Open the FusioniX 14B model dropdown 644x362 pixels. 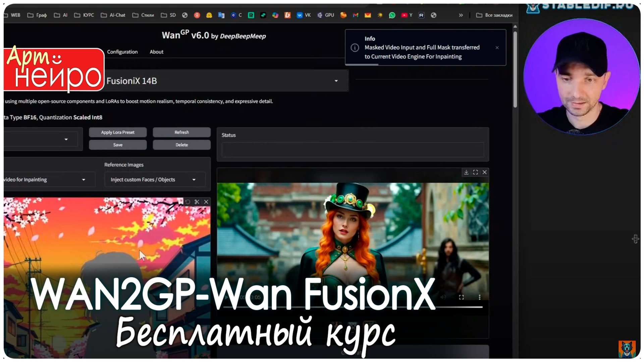(x=335, y=81)
